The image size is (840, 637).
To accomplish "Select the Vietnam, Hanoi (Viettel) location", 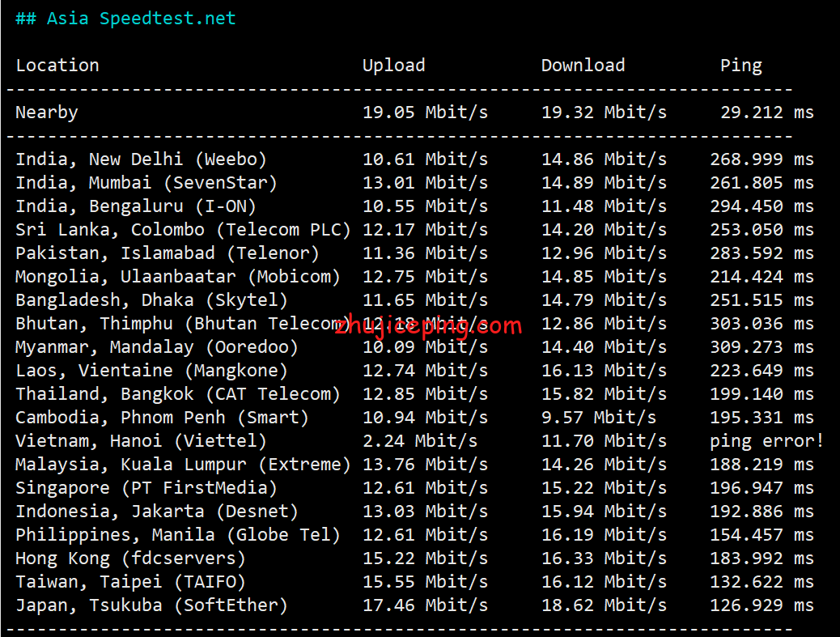I will coord(141,441).
